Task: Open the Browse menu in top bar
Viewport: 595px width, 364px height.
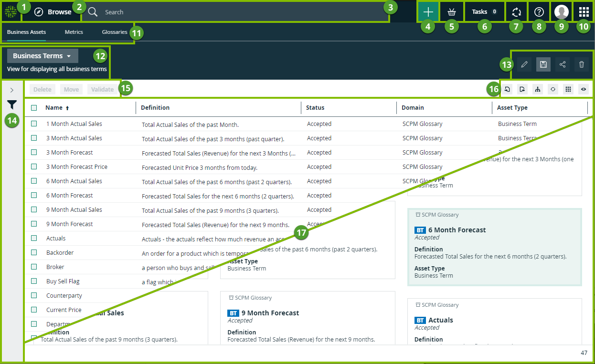Action: click(x=53, y=12)
